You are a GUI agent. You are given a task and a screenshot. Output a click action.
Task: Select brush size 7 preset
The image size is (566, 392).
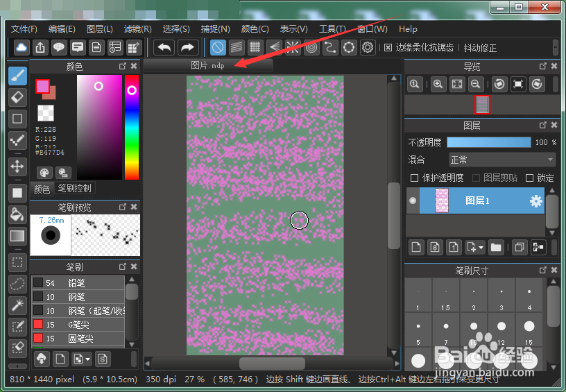[446, 330]
